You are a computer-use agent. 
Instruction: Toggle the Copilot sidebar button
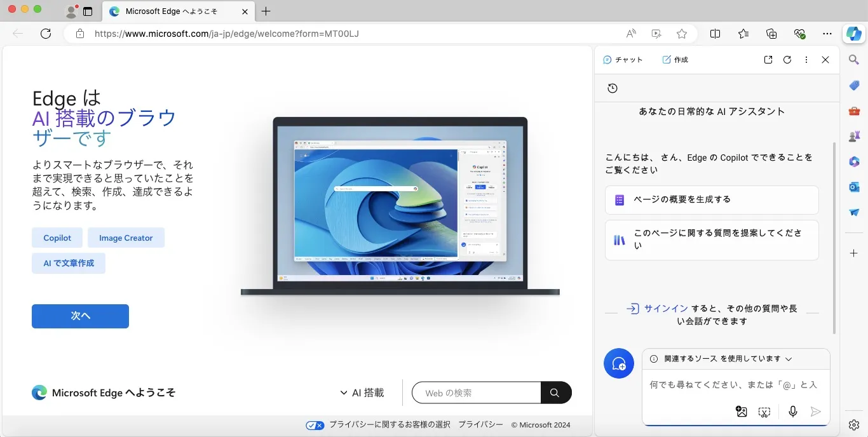point(854,34)
